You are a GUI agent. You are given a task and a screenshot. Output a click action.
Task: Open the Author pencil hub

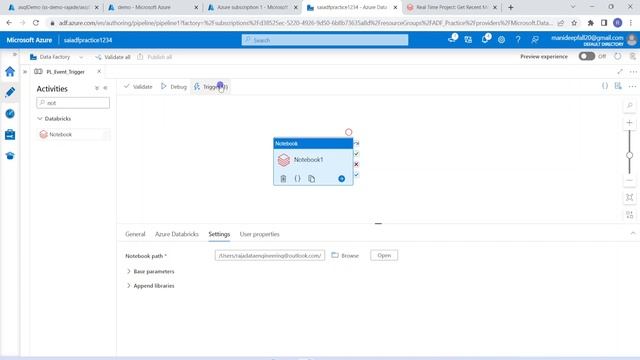(10, 92)
